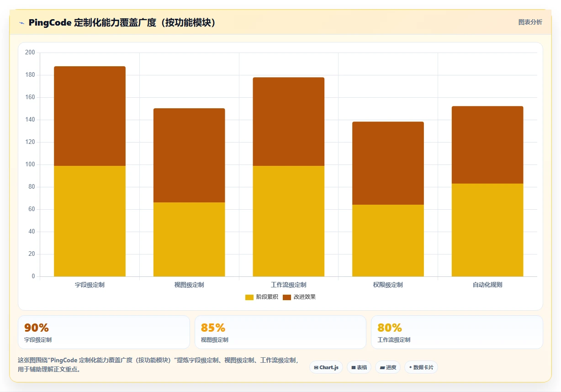Click the yellow 阶段累积 bar for 权限级定制

pos(388,240)
